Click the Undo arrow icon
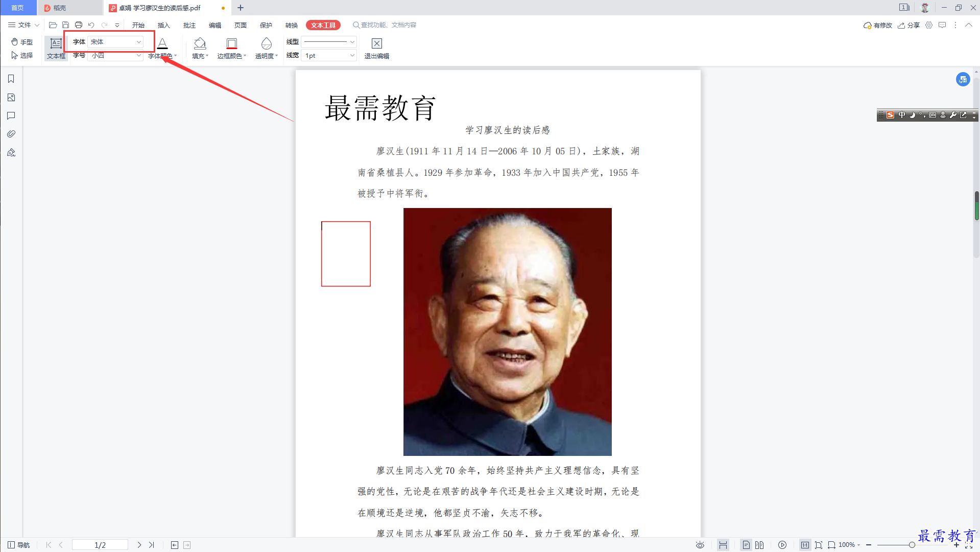Viewport: 980px width, 552px height. 91,25
